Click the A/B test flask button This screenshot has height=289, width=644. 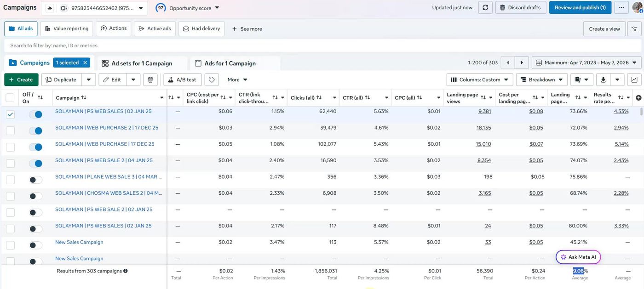tap(182, 79)
